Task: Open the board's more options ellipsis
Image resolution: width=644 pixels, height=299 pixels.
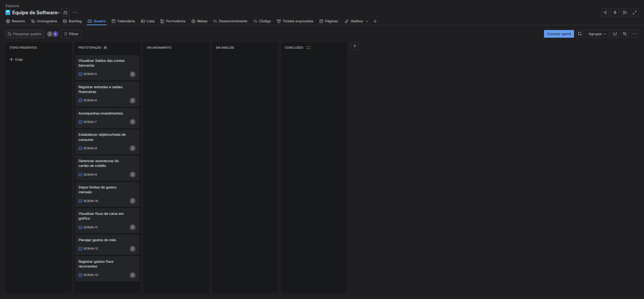Action: (x=635, y=34)
